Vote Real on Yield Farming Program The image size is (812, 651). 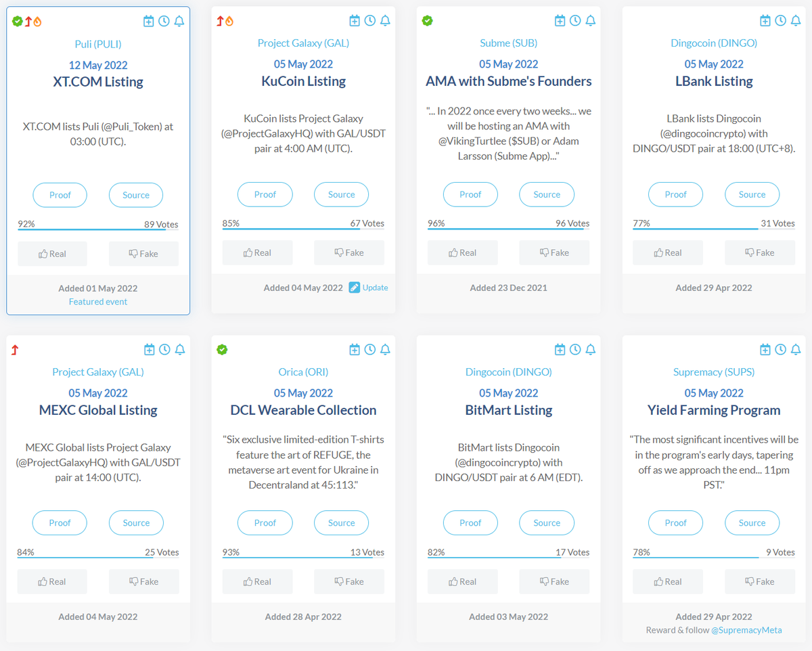668,581
